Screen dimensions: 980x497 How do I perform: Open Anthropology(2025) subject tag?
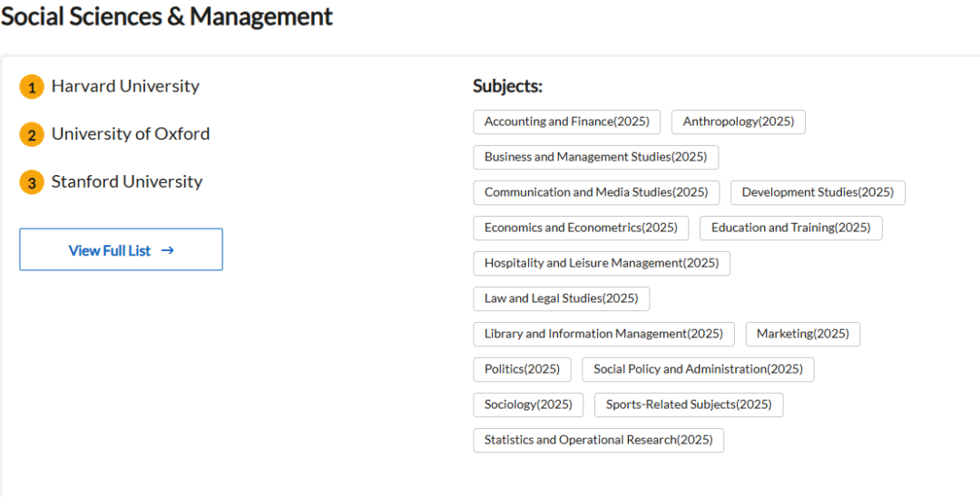(x=738, y=122)
